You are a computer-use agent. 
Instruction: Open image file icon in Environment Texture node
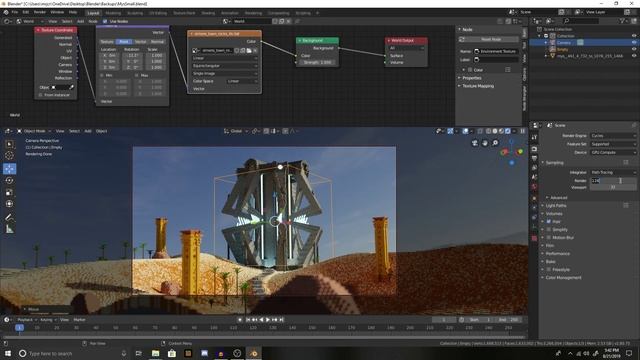coord(249,51)
